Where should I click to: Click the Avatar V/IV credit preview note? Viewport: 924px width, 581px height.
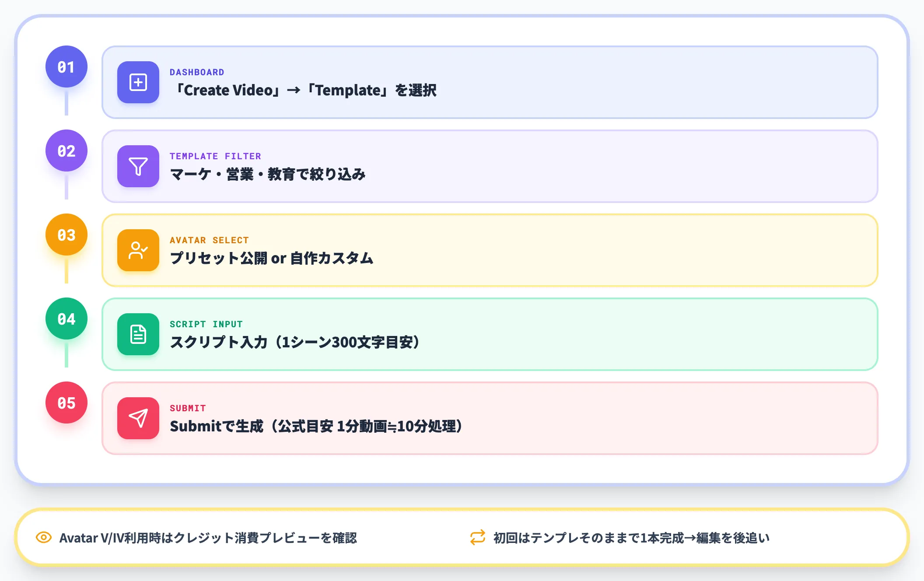pos(208,538)
